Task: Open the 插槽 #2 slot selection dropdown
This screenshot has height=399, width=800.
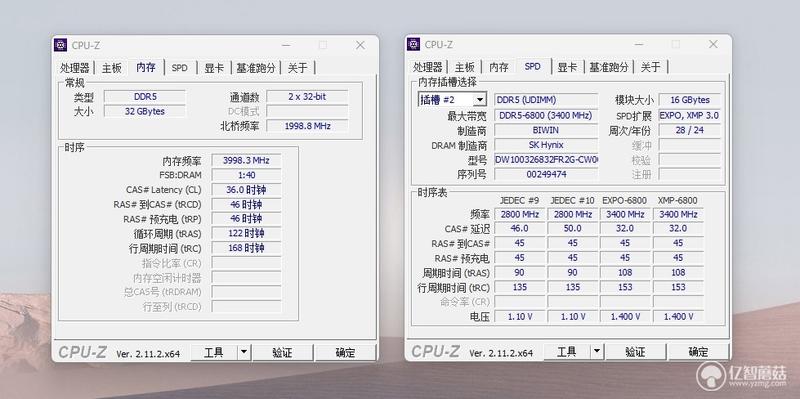Action: tap(480, 100)
